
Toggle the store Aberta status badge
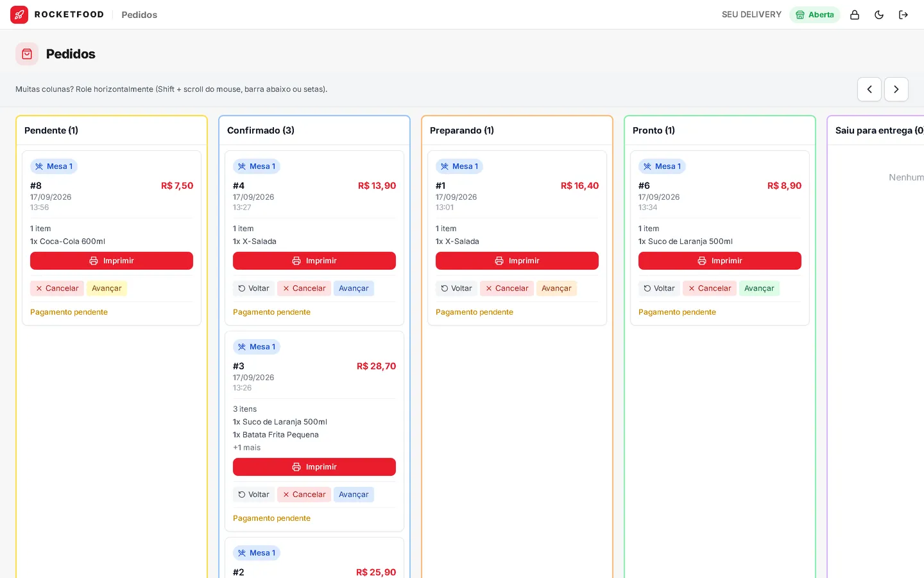(815, 15)
